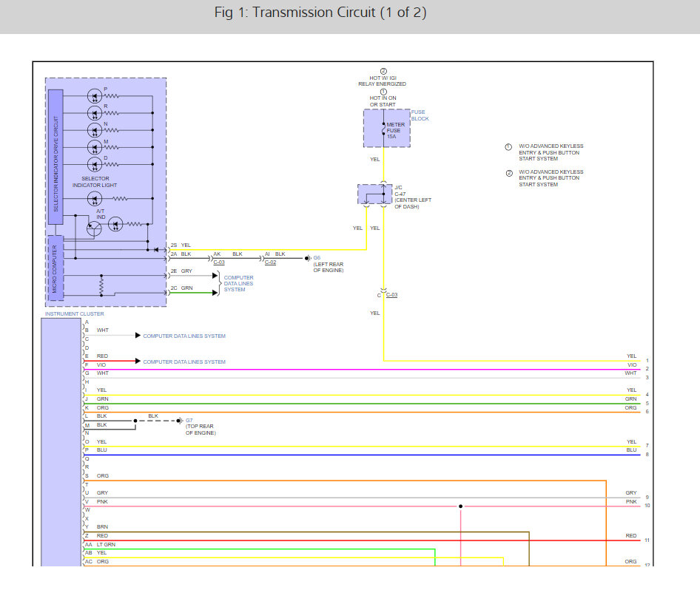Screen dimensions: 700x590
Task: Open Computer Data Lines System link on WHT wire
Action: (184, 336)
